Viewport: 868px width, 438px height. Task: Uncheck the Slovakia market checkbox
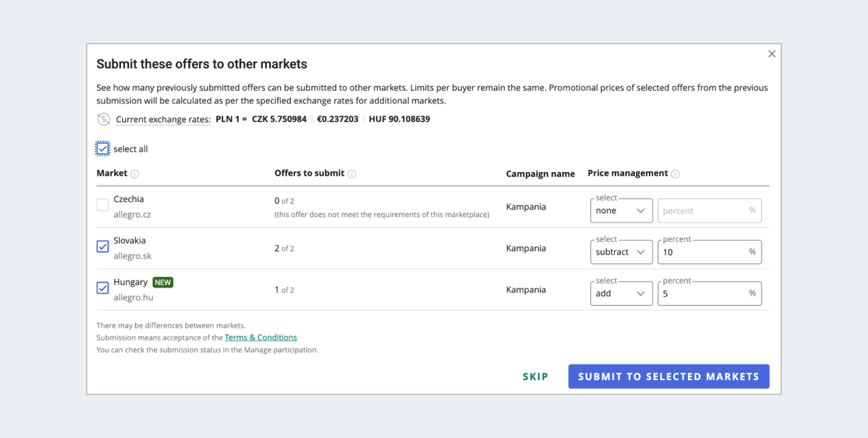click(101, 246)
